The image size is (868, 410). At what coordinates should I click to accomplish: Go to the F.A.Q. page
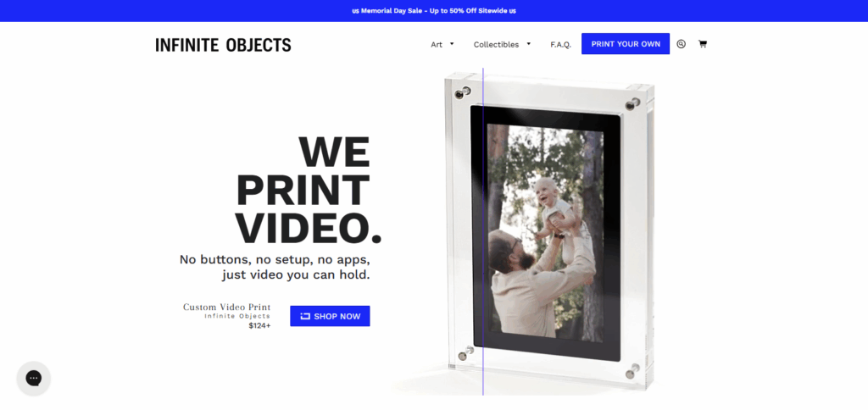pos(561,44)
